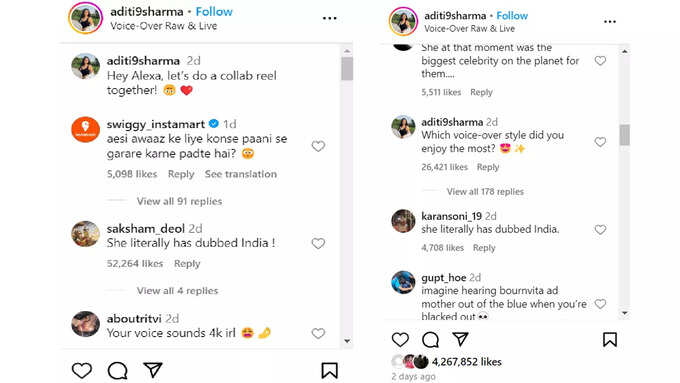The width and height of the screenshot is (680, 383).
Task: Share the left post via paper plane
Action: coord(153,370)
